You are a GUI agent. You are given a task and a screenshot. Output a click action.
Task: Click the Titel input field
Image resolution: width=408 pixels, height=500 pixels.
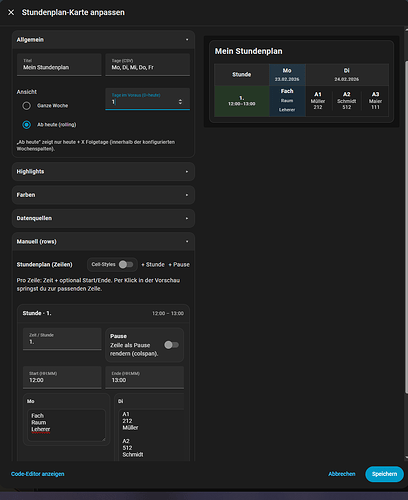click(x=59, y=65)
